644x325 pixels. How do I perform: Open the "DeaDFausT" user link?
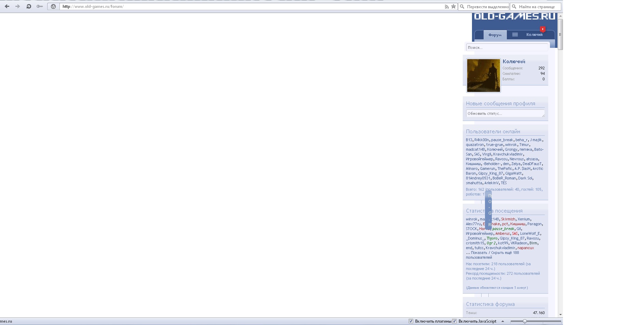click(532, 164)
